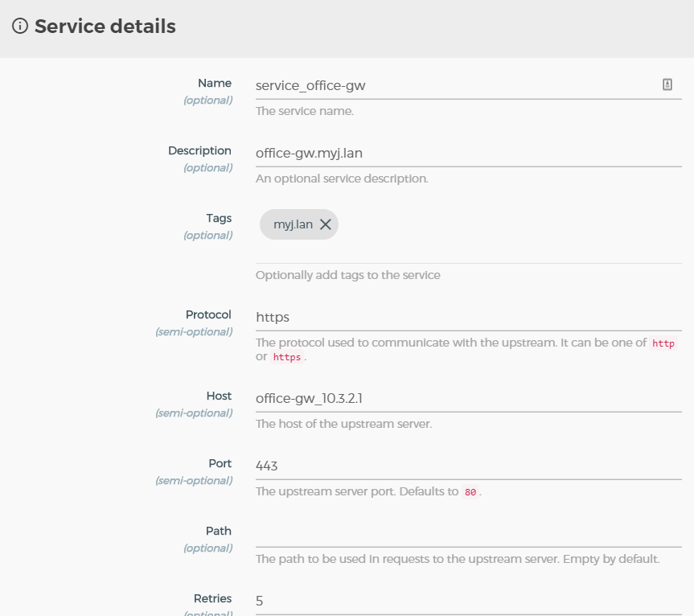Click the Host field label
Screen dimensions: 694x616
pos(218,396)
